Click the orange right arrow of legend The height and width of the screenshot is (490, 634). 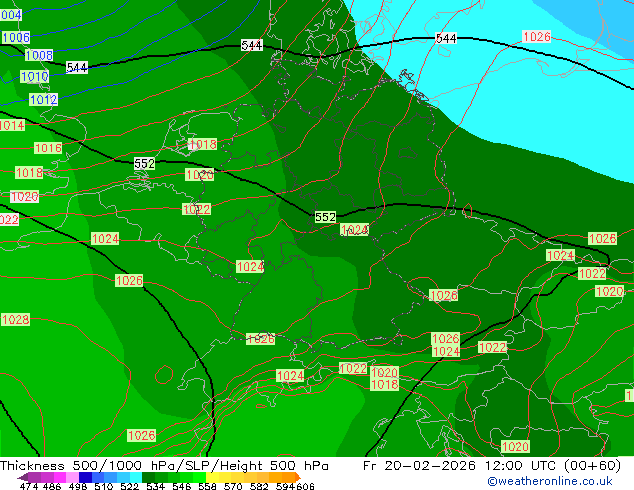pyautogui.click(x=298, y=477)
